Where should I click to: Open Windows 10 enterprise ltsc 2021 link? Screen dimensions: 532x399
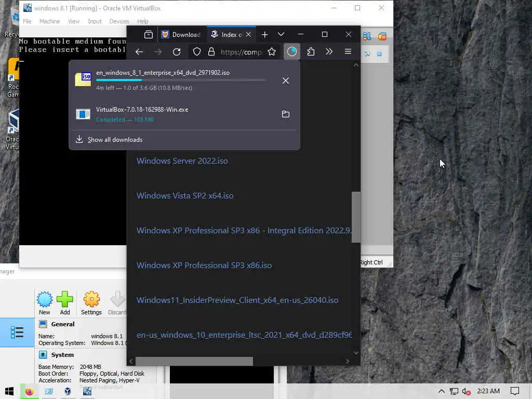click(244, 335)
